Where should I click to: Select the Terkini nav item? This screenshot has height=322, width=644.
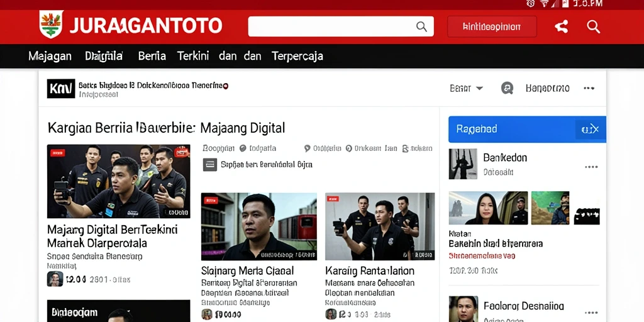193,56
